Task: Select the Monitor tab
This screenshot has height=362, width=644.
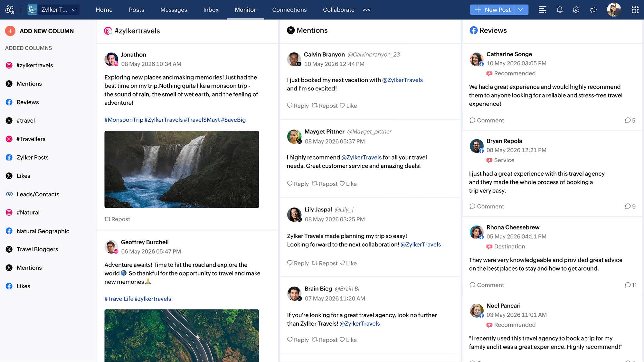Action: coord(245,10)
